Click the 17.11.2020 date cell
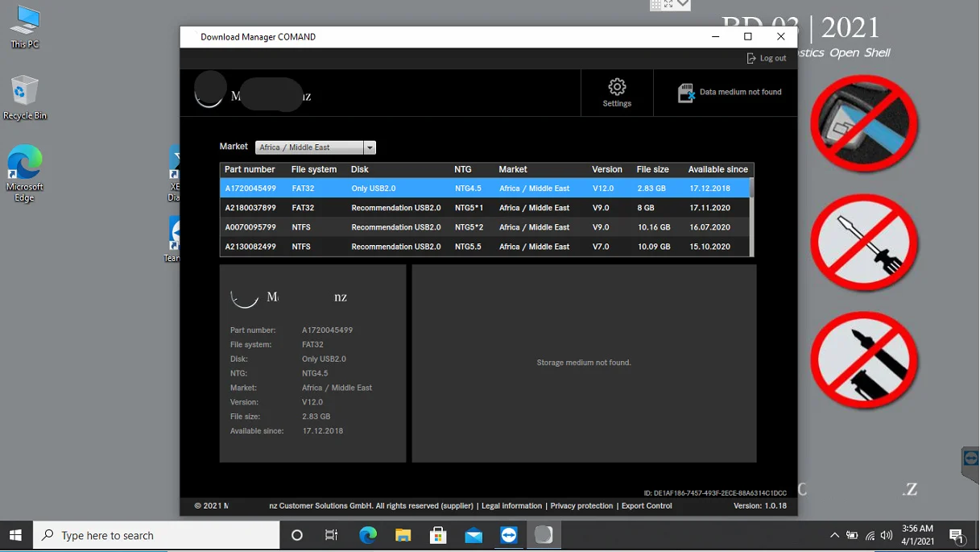Viewport: 980px width, 552px height. pyautogui.click(x=709, y=208)
